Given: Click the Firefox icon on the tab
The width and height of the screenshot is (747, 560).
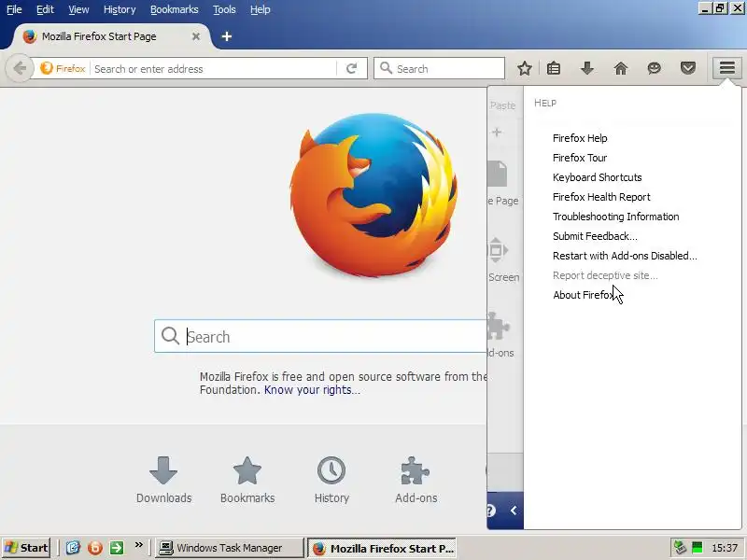Looking at the screenshot, I should [29, 36].
